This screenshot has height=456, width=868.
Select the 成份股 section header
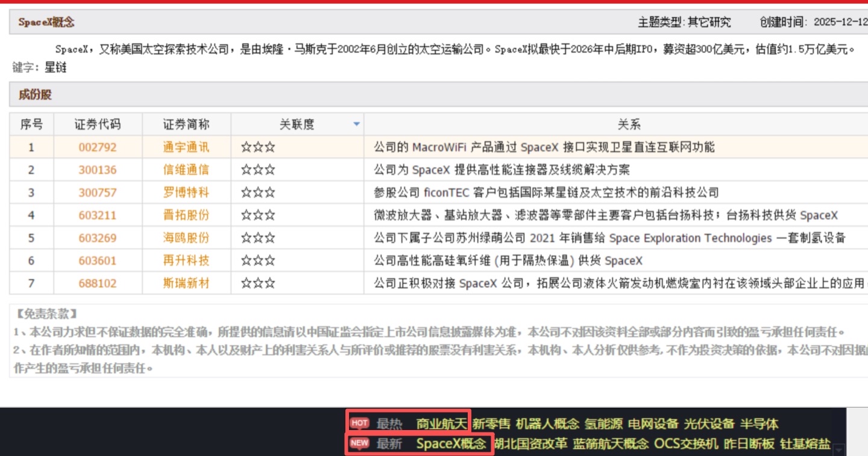coord(35,95)
